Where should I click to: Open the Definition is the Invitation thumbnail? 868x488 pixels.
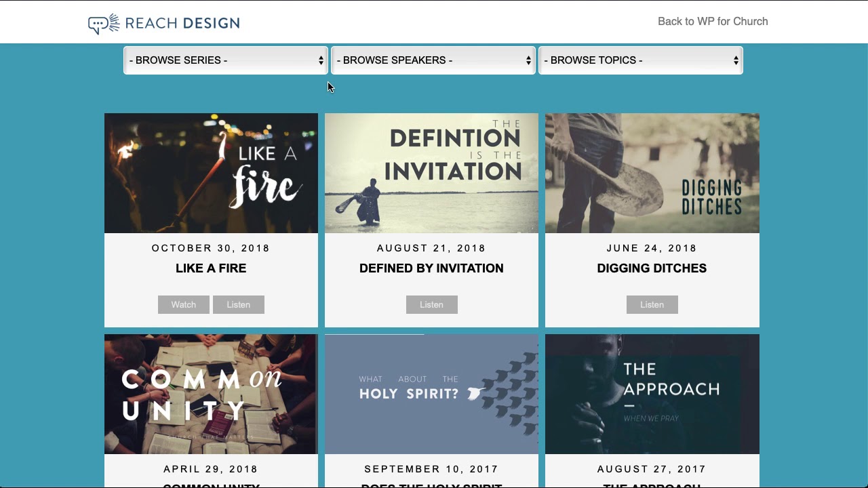(431, 173)
